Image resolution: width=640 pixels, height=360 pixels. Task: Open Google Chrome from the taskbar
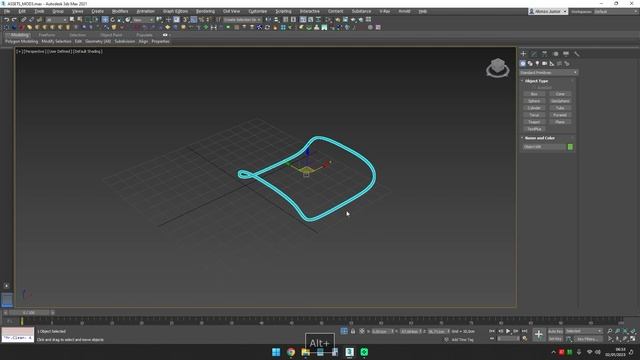coord(291,352)
